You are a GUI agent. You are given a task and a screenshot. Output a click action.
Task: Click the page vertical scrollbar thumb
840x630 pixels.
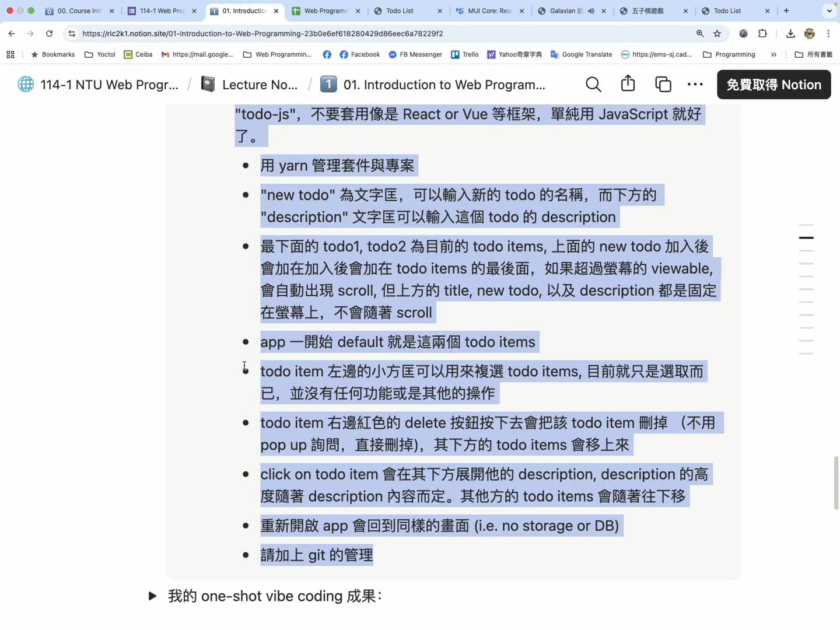(x=836, y=483)
